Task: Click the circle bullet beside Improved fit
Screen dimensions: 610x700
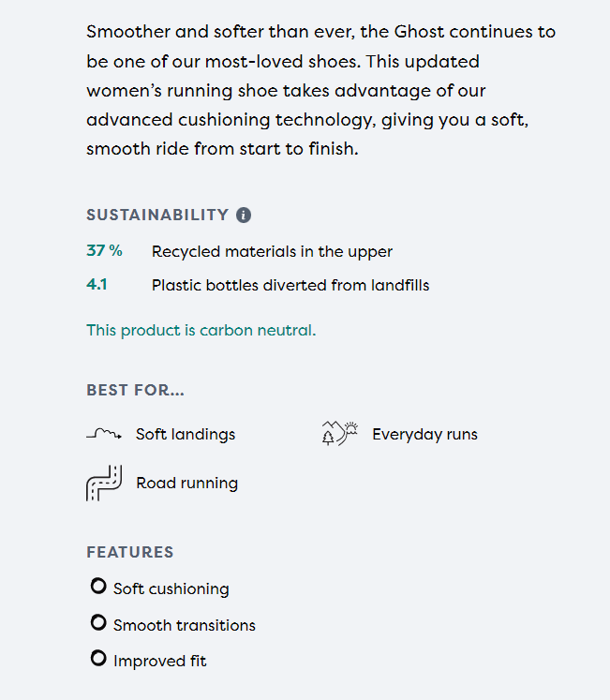Action: [x=98, y=659]
